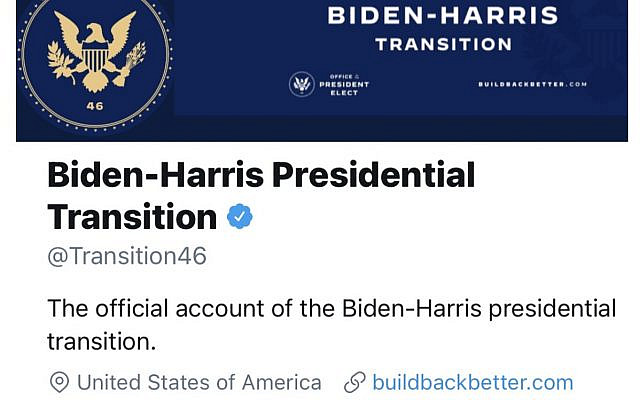Click the gold eagle in the avatar

coord(96,51)
